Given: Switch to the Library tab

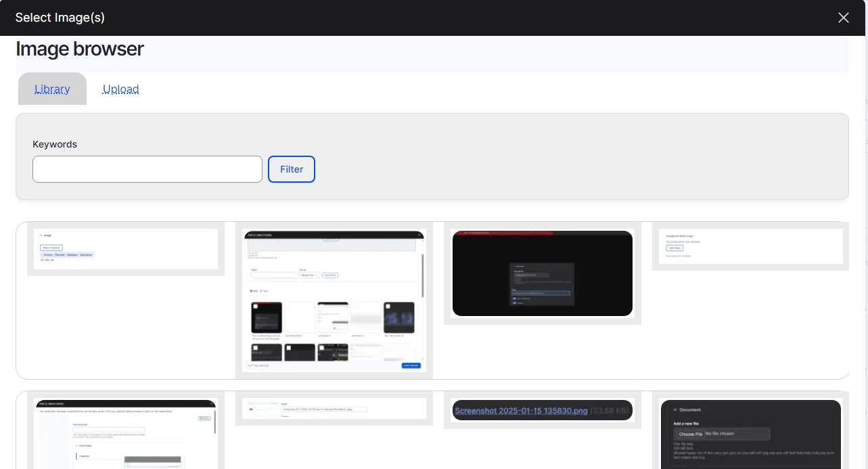Looking at the screenshot, I should tap(52, 89).
